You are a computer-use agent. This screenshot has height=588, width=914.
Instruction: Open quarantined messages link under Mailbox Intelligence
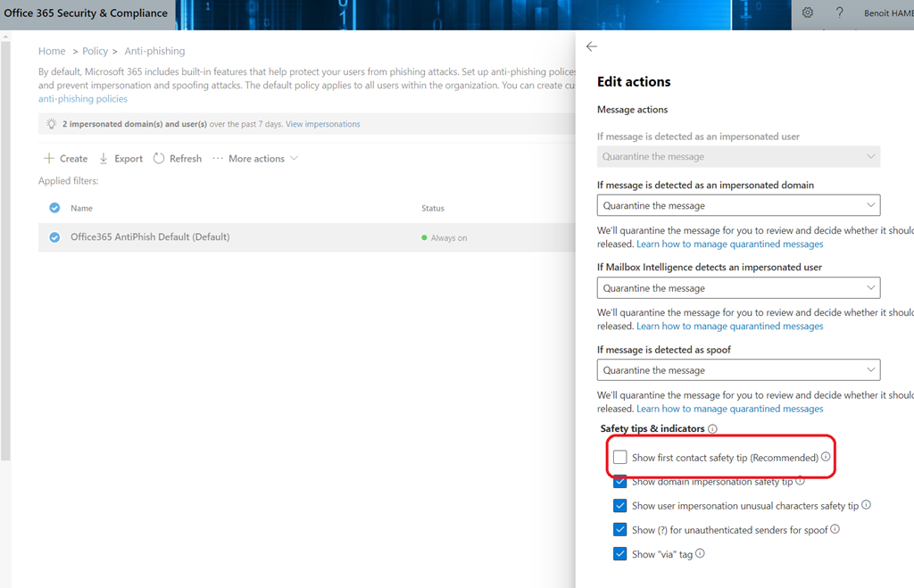pyautogui.click(x=730, y=327)
